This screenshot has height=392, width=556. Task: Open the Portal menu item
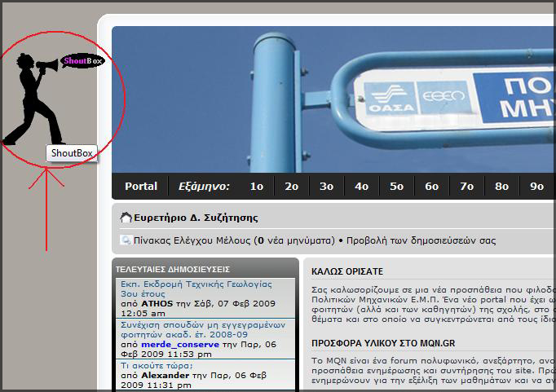(141, 187)
